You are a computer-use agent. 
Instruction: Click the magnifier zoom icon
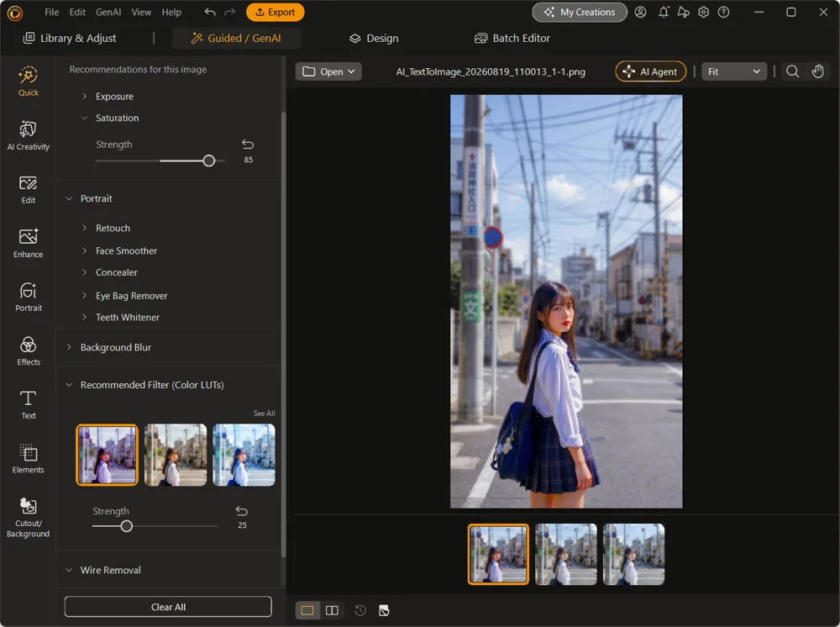(x=792, y=71)
